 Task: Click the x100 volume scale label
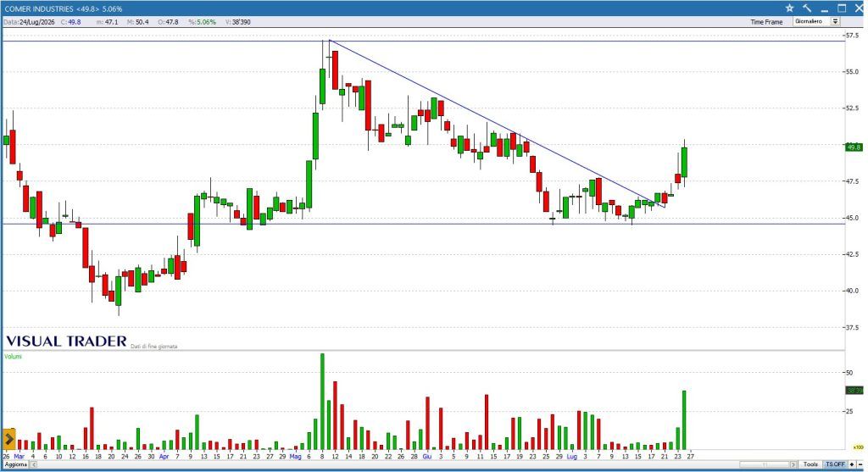coord(858,447)
